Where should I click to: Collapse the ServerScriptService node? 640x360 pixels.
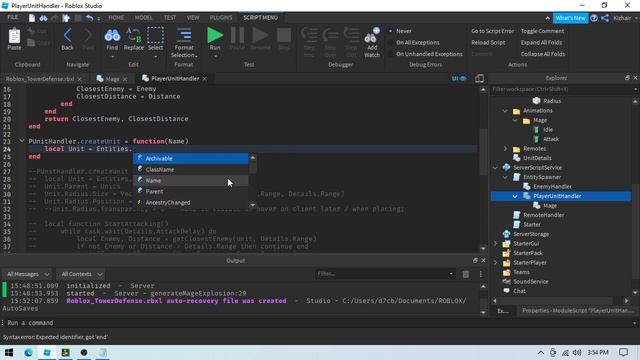coord(496,168)
